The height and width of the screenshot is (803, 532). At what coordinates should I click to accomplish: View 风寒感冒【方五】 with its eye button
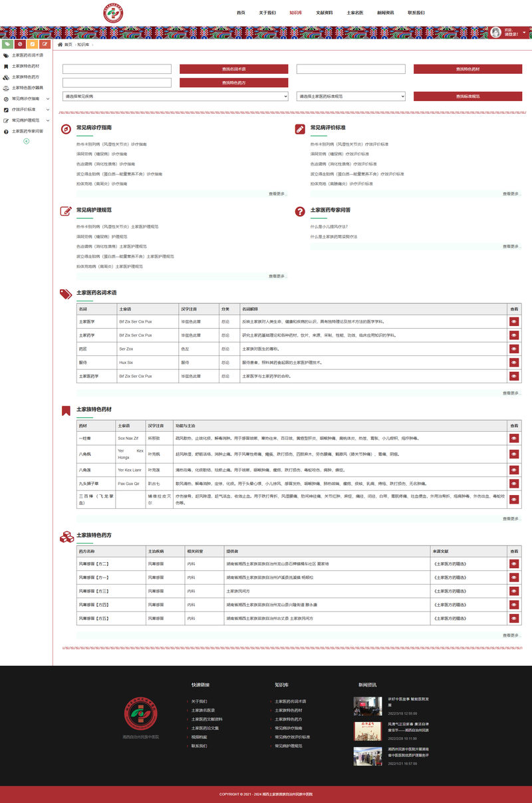coord(513,618)
